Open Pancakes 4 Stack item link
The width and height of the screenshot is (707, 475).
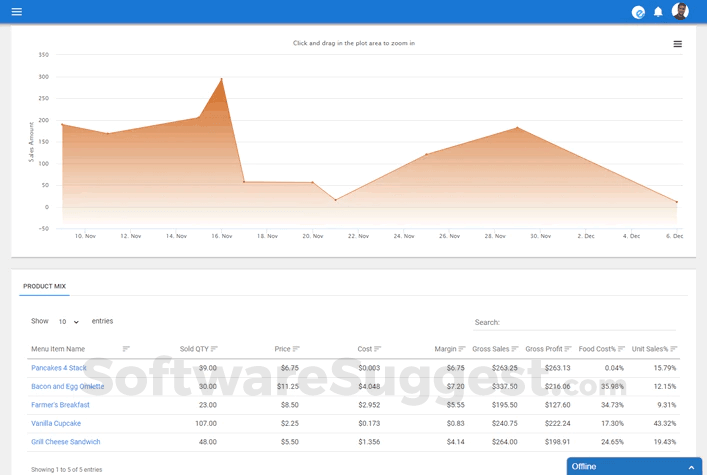pyautogui.click(x=59, y=368)
